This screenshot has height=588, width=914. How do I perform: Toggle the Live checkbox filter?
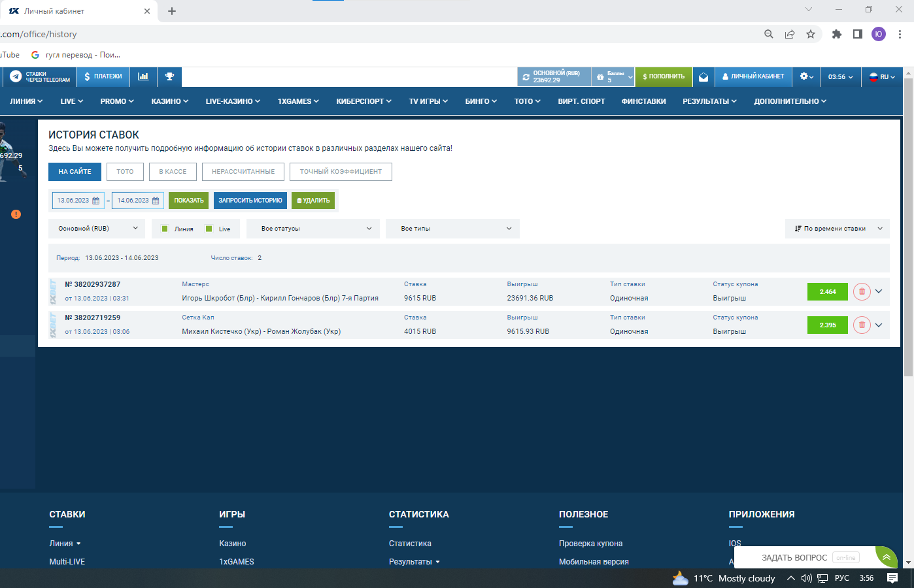(x=209, y=229)
